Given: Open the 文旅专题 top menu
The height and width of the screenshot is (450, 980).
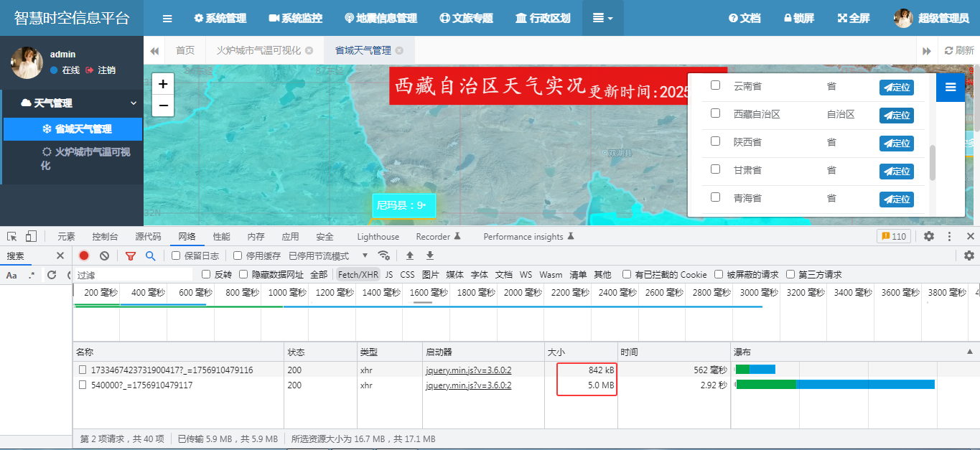Looking at the screenshot, I should [466, 18].
